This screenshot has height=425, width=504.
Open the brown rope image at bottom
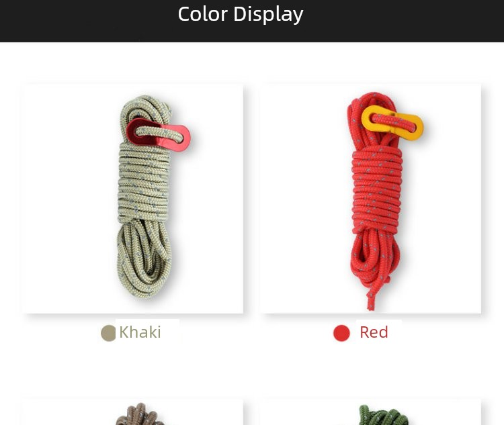pos(139,414)
